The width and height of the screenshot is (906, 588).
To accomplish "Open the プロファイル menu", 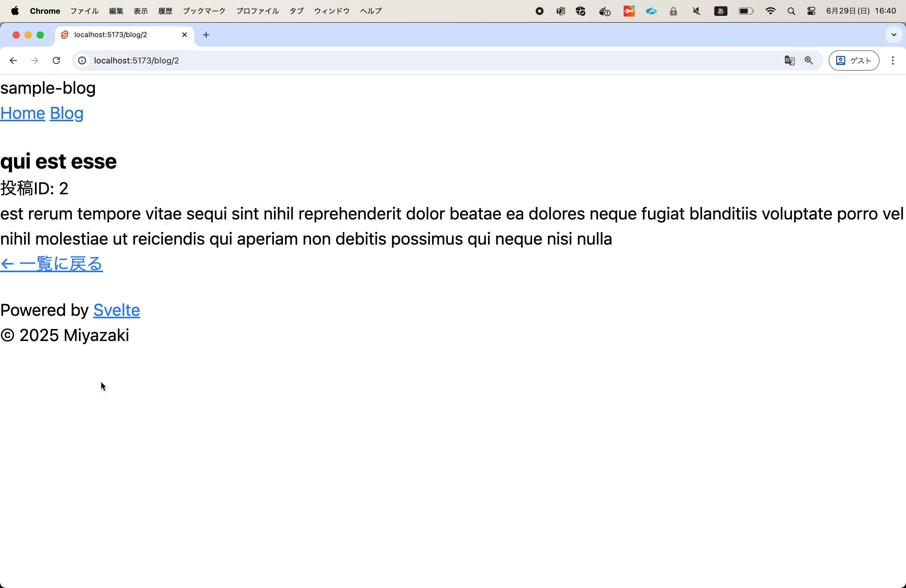I will [x=257, y=11].
